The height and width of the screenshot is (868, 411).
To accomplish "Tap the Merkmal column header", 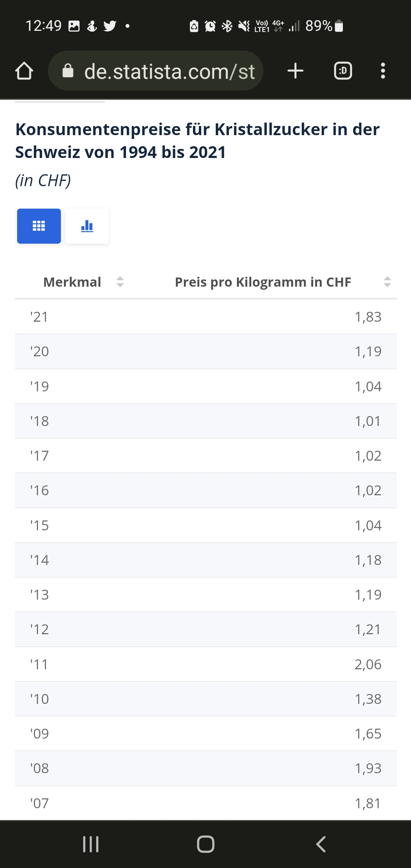I will [72, 282].
